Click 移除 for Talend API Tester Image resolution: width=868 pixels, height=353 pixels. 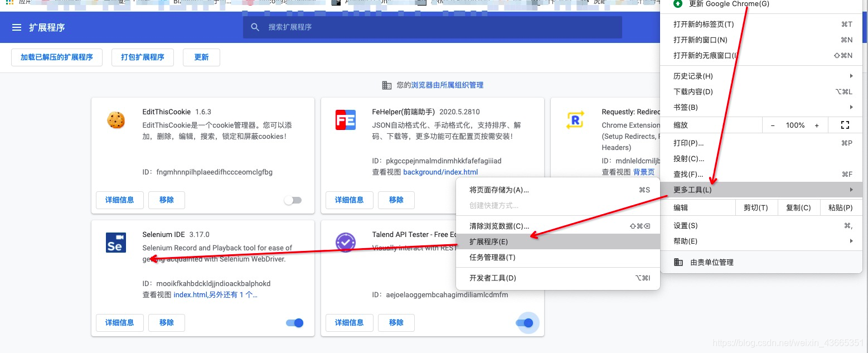coord(396,323)
